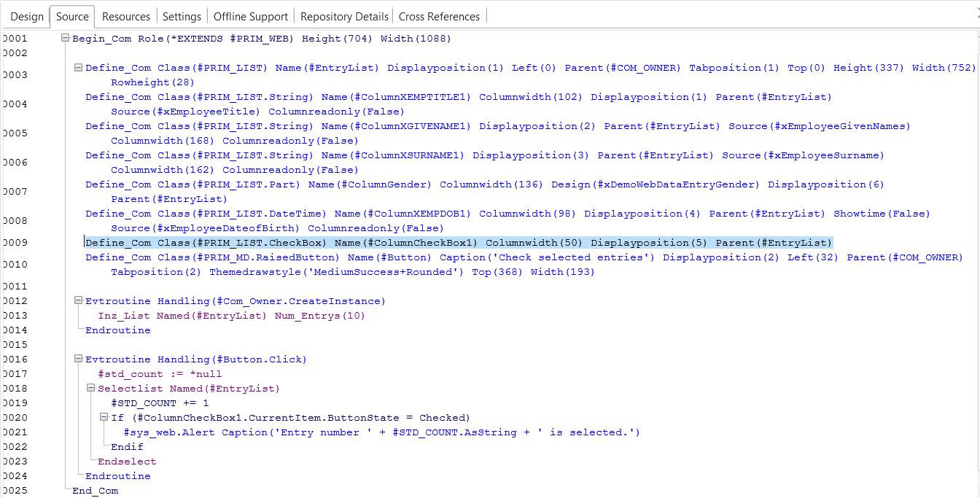Screen dimensions: 980x498
Task: Open the Offline Support tab
Action: pyautogui.click(x=250, y=15)
